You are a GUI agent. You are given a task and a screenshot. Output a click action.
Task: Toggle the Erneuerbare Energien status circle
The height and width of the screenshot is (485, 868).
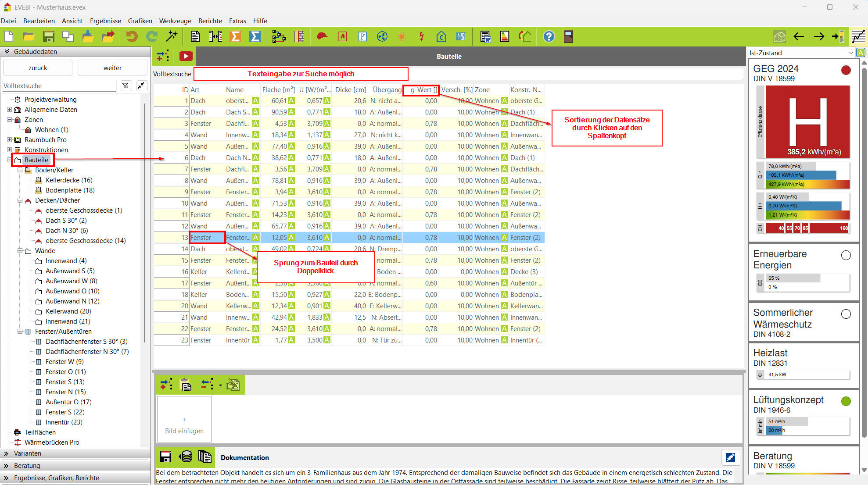846,255
